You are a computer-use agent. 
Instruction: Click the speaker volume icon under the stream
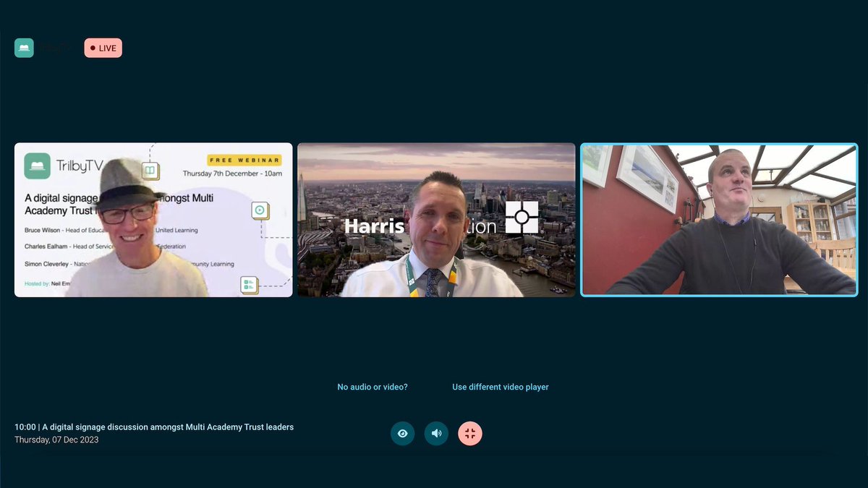coord(436,433)
